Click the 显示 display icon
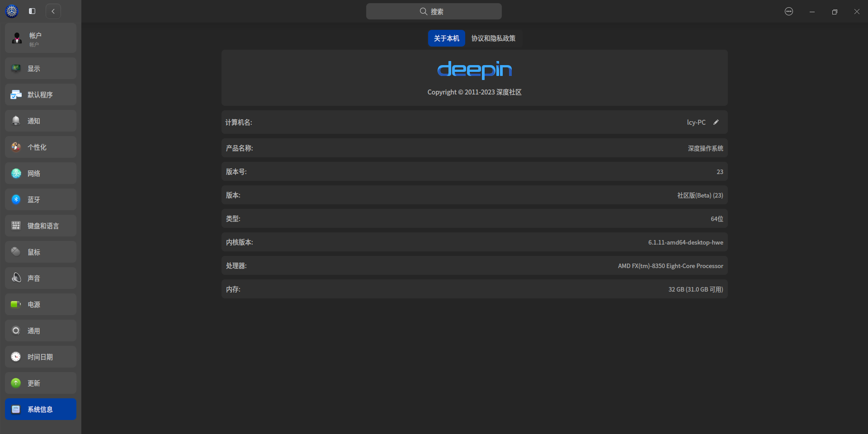The width and height of the screenshot is (868, 434). 16,68
